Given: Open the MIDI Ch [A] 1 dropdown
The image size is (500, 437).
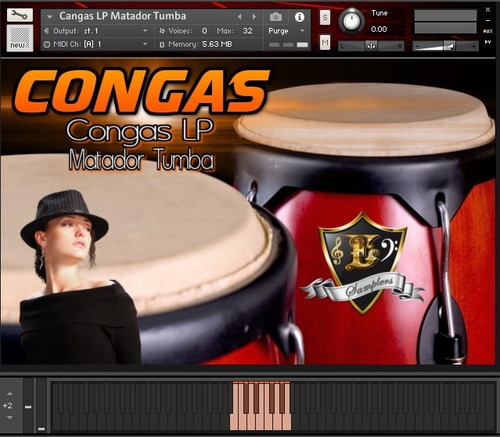Looking at the screenshot, I should [96, 44].
